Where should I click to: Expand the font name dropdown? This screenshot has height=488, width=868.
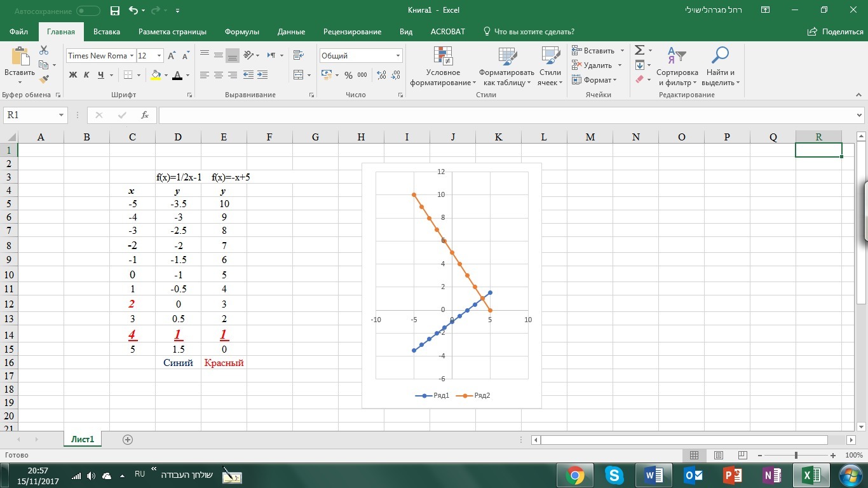[x=132, y=55]
